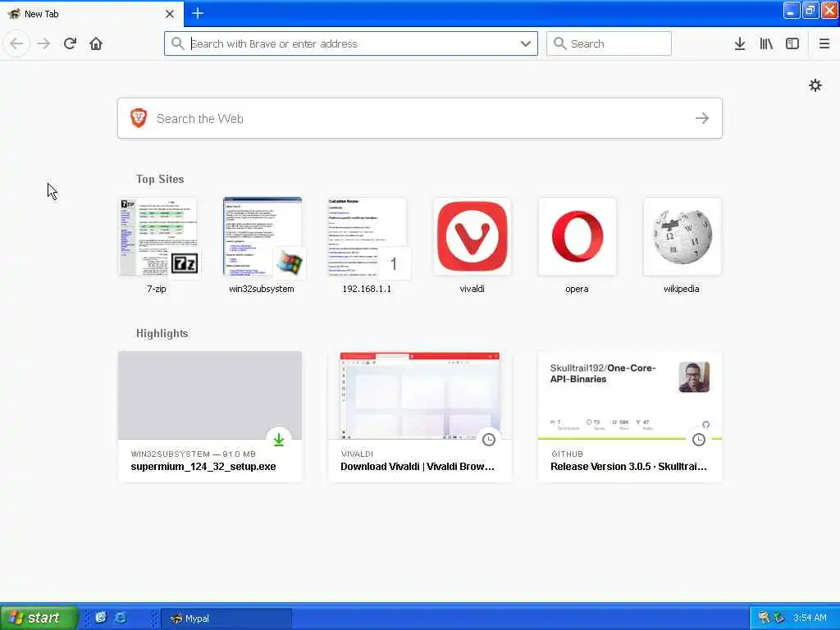
Task: Click the second system tray icon
Action: 779,618
